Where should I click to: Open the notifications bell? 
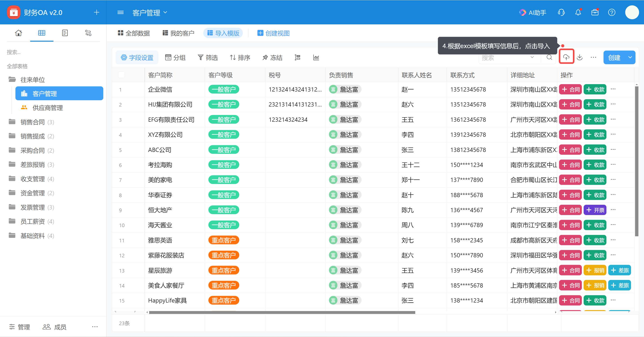[x=578, y=12]
